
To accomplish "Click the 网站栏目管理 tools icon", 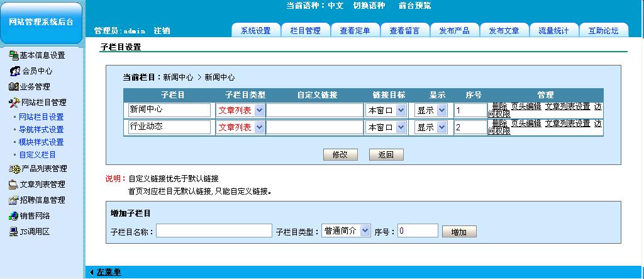I will [x=15, y=103].
